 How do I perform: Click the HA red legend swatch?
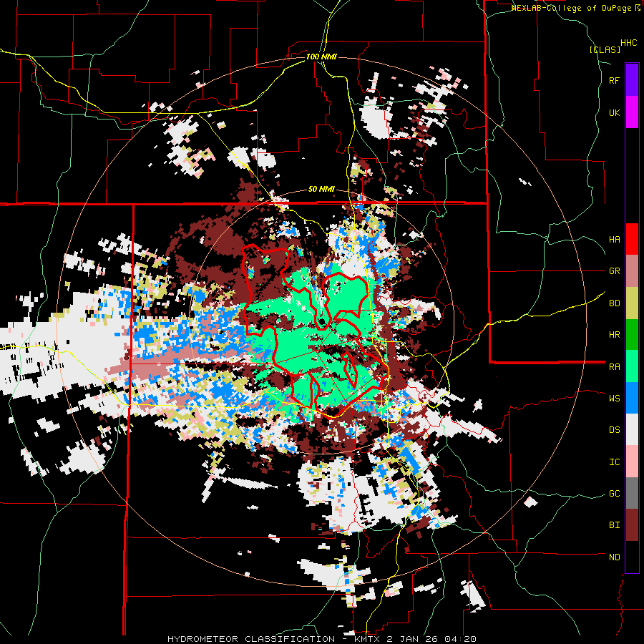tap(632, 239)
